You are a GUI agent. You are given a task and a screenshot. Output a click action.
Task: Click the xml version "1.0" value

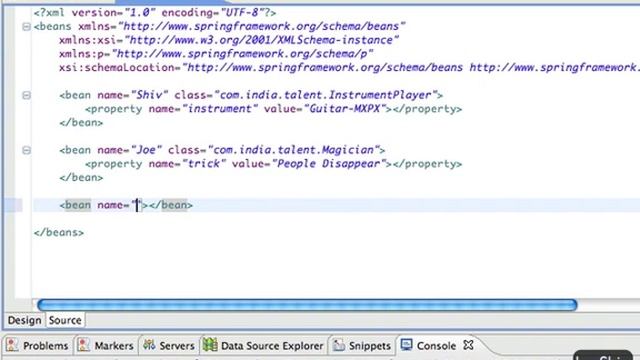(139, 13)
